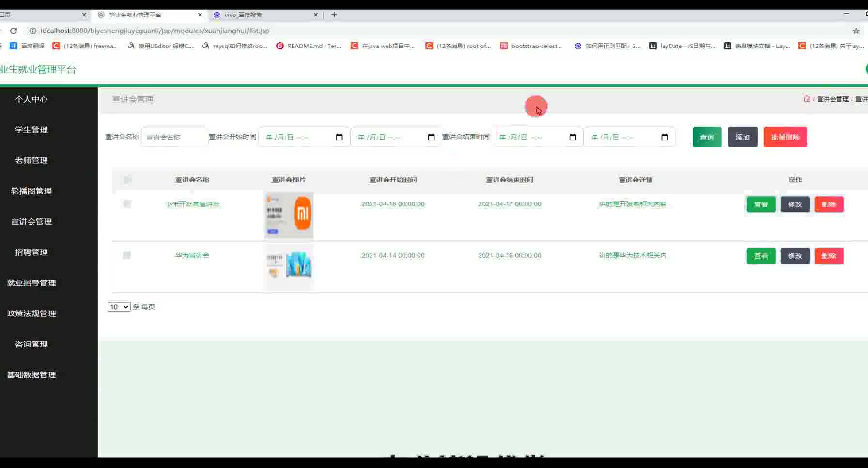Open 老师管理 in the sidebar

(x=31, y=160)
